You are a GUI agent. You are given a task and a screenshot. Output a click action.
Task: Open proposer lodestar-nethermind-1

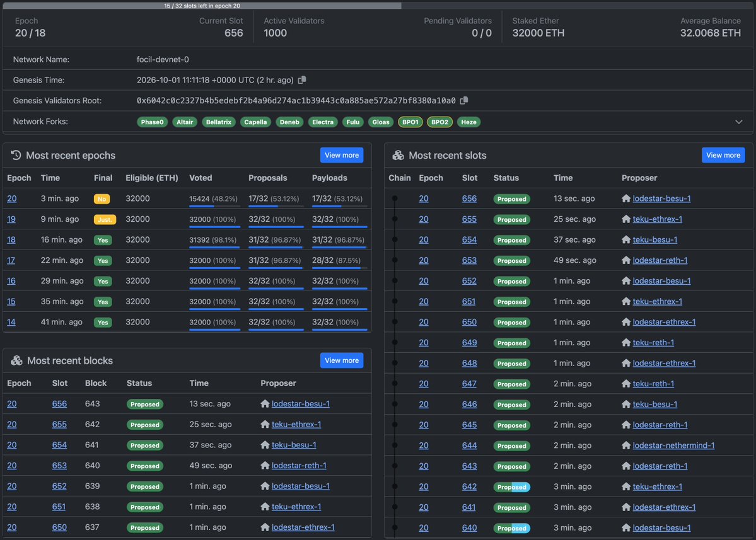pyautogui.click(x=673, y=445)
